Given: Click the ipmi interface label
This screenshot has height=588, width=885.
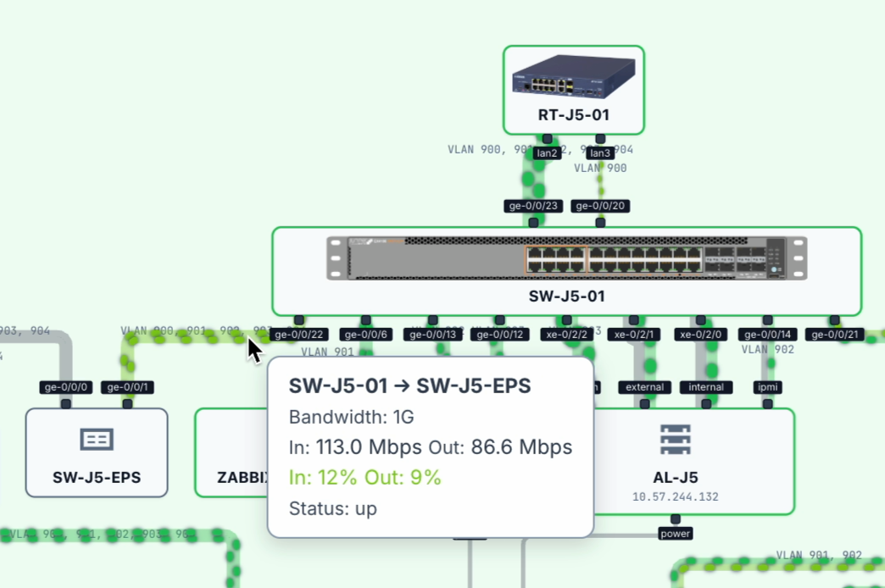Looking at the screenshot, I should 767,387.
